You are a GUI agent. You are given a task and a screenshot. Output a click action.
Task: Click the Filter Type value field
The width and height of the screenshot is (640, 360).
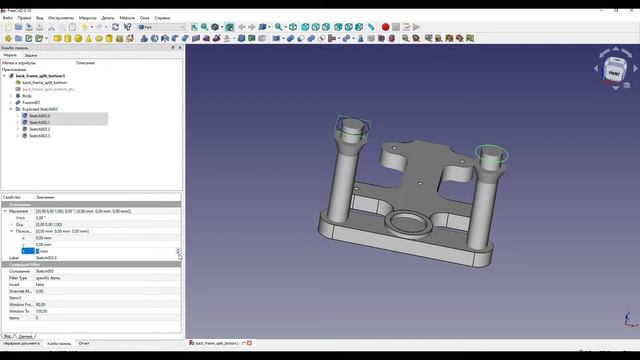click(108, 278)
